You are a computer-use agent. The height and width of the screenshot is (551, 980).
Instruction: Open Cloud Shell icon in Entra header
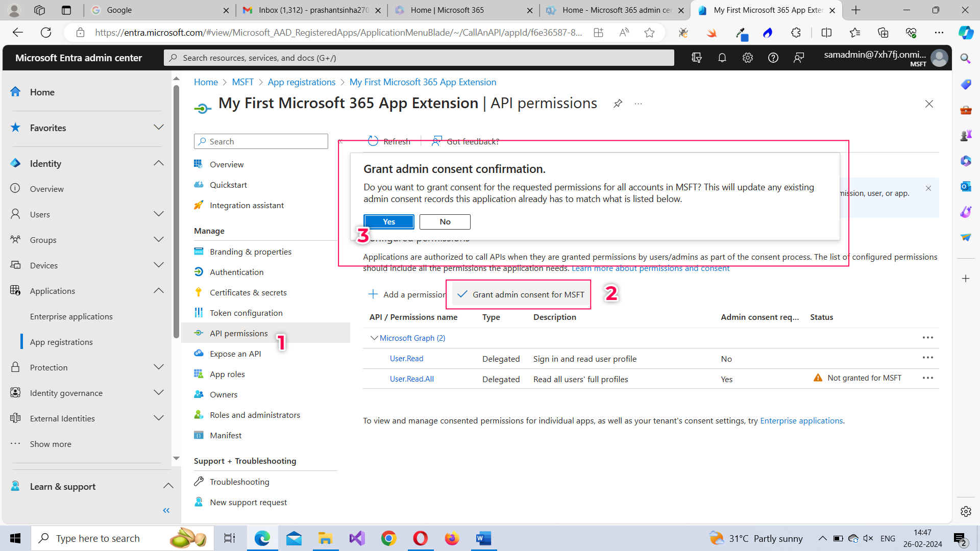pos(697,58)
